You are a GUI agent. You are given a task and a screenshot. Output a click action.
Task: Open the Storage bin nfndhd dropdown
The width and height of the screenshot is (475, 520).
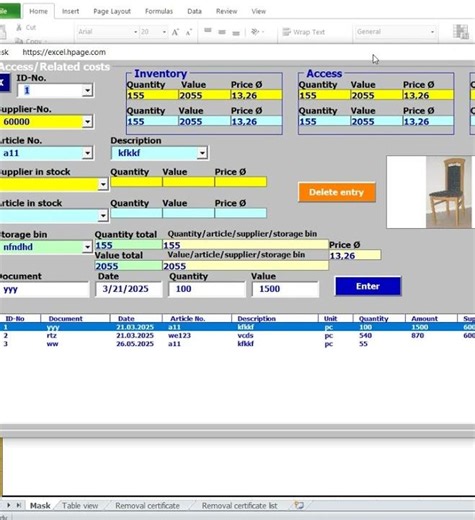coord(87,247)
